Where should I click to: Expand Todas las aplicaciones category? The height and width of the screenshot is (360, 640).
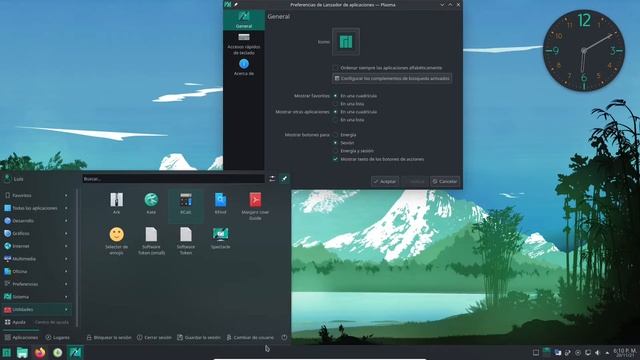36,208
